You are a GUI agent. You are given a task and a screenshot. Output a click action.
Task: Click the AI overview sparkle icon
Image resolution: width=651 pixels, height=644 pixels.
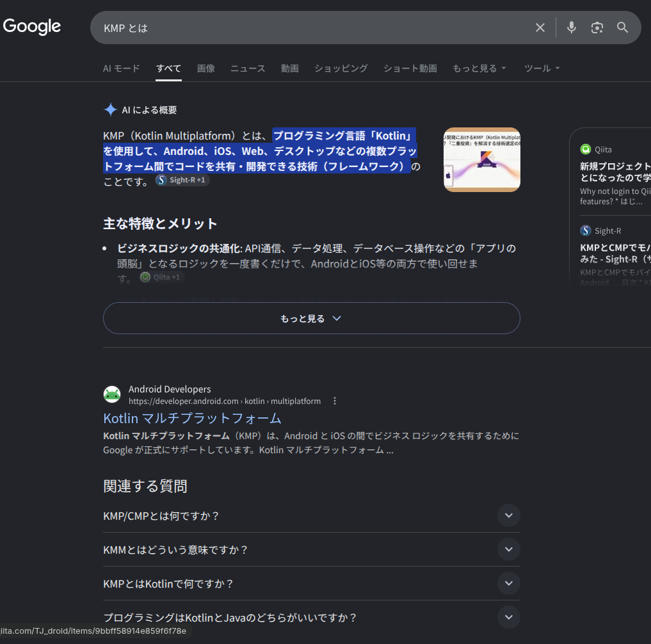point(111,109)
